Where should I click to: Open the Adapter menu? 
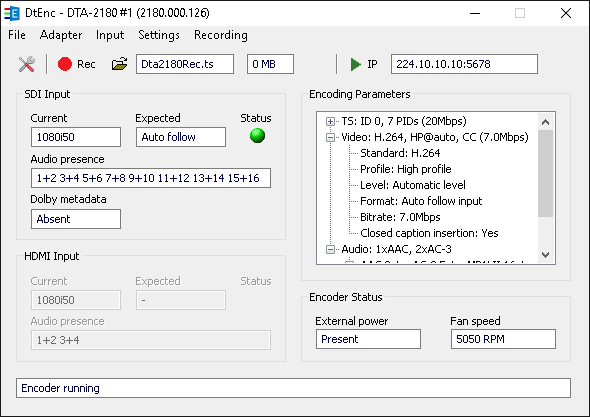(61, 35)
